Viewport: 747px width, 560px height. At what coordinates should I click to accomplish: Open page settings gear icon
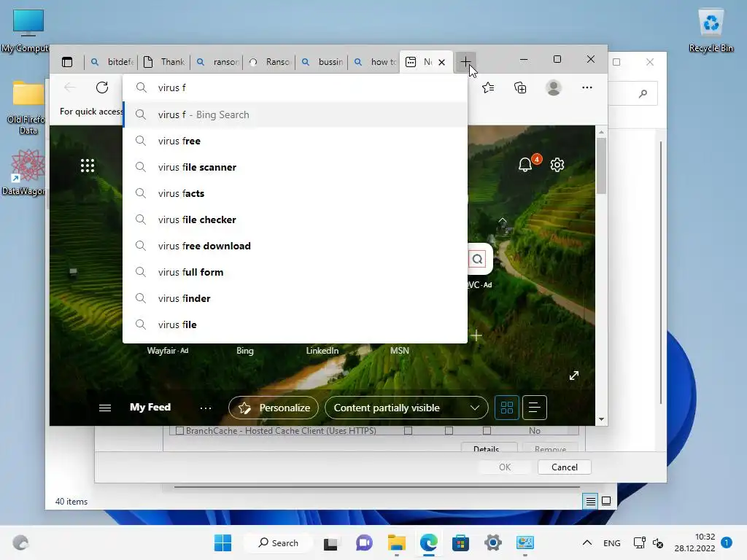(x=557, y=165)
